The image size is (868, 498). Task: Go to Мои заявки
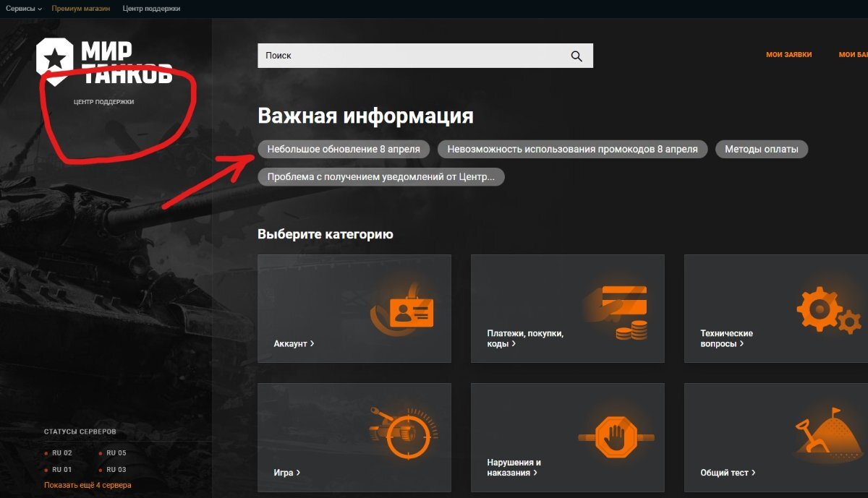pyautogui.click(x=788, y=55)
